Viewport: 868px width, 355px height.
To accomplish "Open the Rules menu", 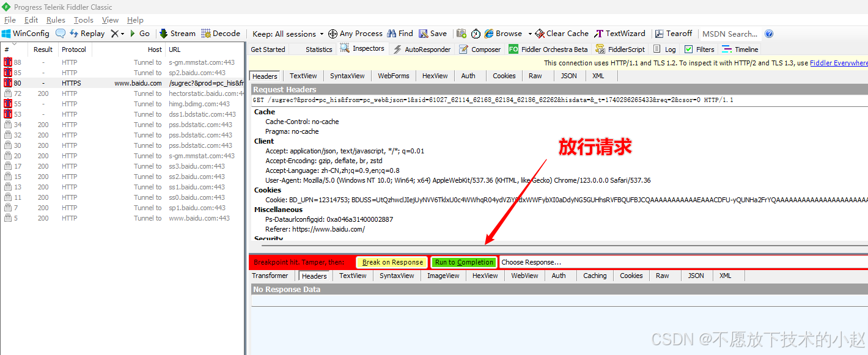I will (56, 20).
